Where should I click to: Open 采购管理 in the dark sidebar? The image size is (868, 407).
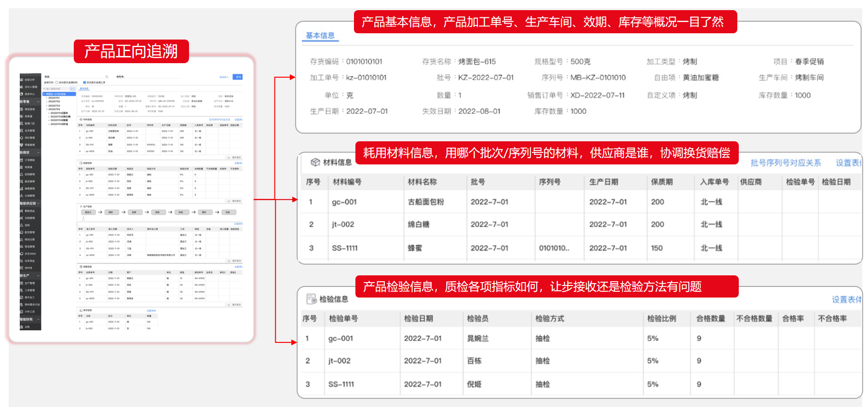[x=30, y=218]
